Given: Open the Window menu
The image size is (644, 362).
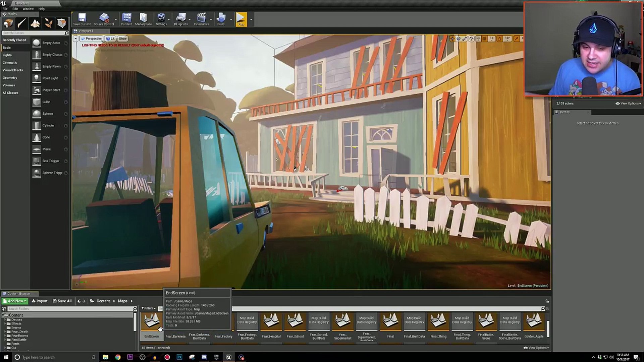Looking at the screenshot, I should coord(28,9).
